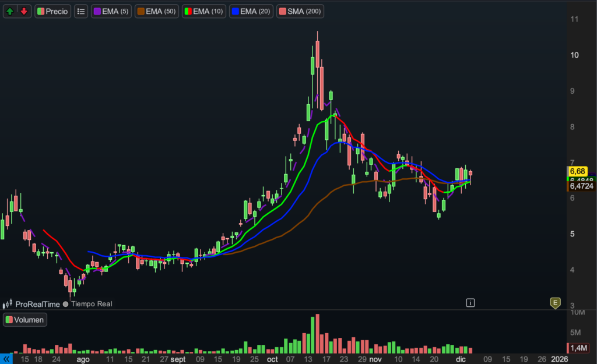The image size is (597, 364).
Task: Click the info icon on the chart
Action: coord(470,302)
